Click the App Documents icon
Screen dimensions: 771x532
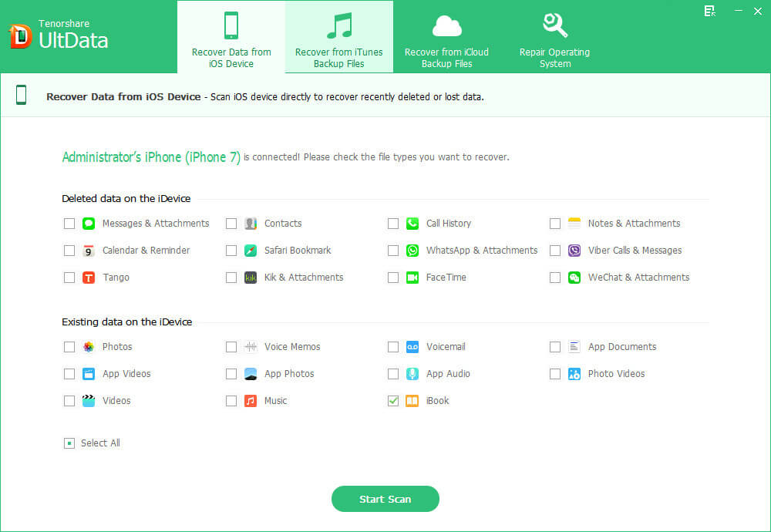(x=574, y=347)
